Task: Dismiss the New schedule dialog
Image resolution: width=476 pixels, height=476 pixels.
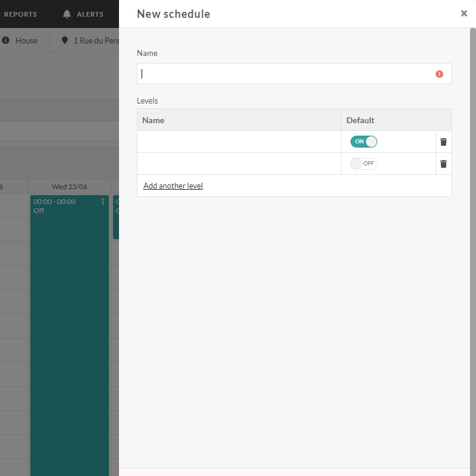Action: point(464,13)
